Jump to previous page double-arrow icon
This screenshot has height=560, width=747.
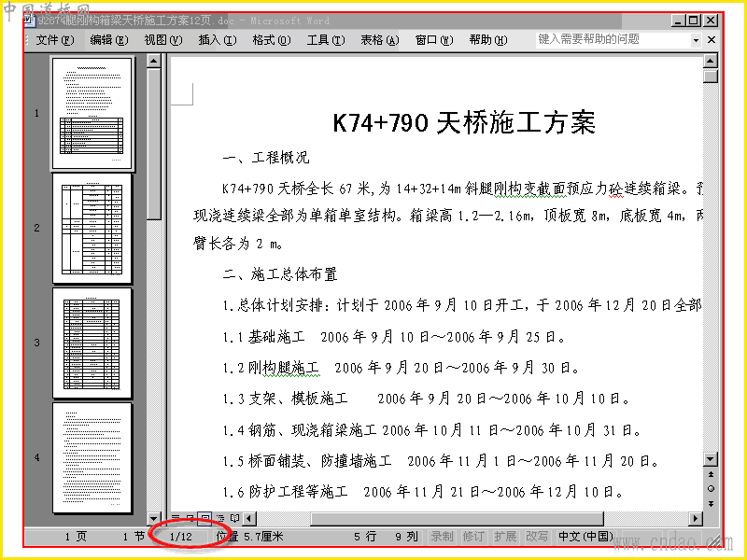711,474
